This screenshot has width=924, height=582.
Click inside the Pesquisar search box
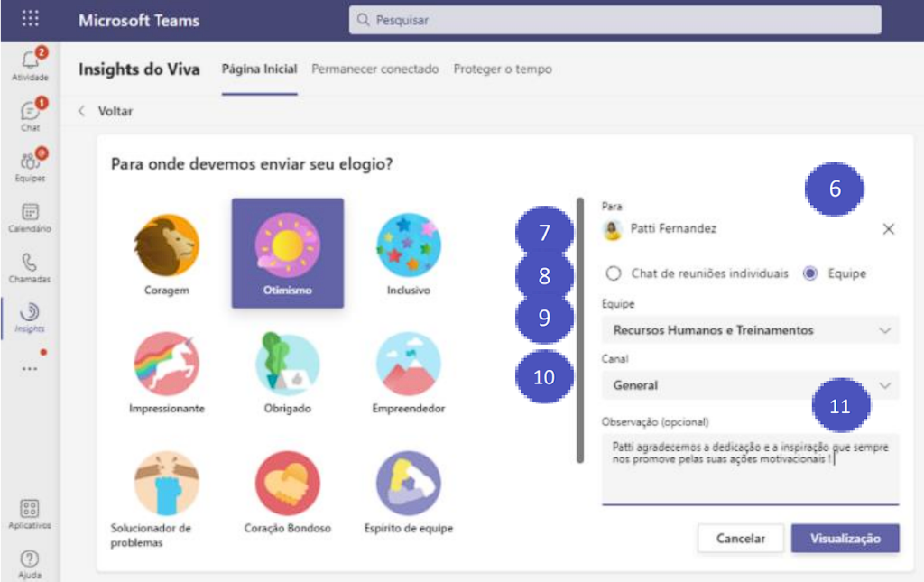(x=614, y=20)
